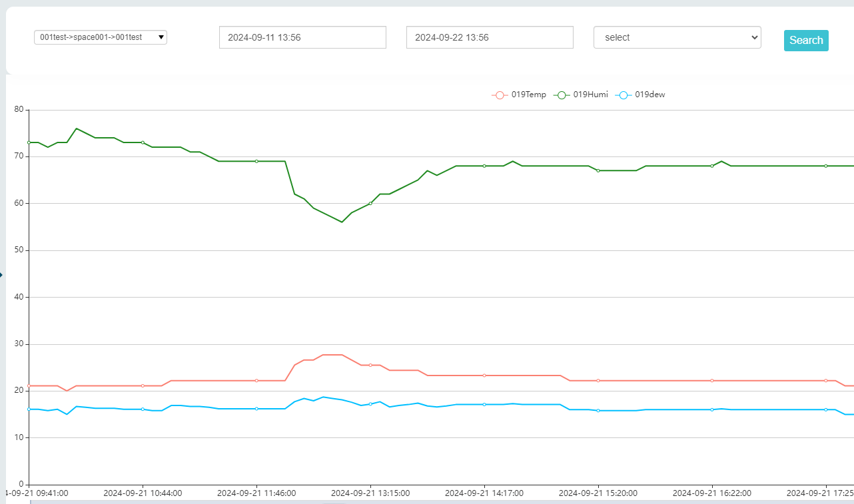Click the dark arrow on the left edge
Viewport: 854px width, 504px height.
[1, 274]
